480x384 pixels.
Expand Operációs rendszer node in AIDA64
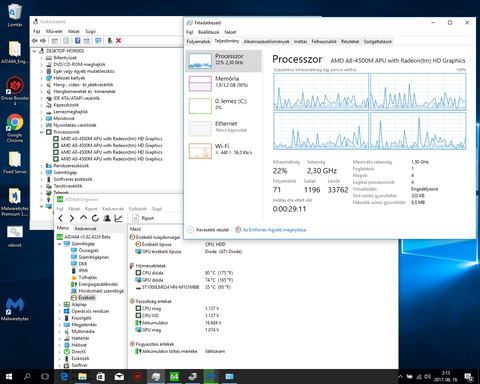(x=60, y=311)
